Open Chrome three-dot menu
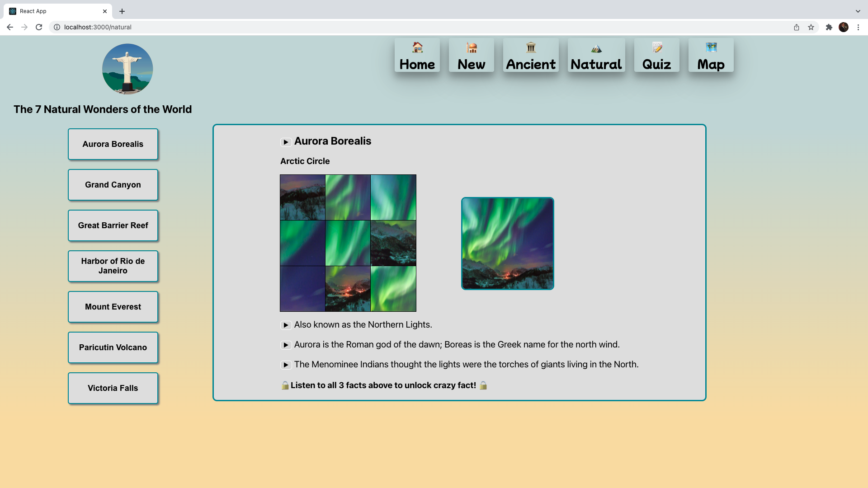The image size is (868, 488). (858, 27)
